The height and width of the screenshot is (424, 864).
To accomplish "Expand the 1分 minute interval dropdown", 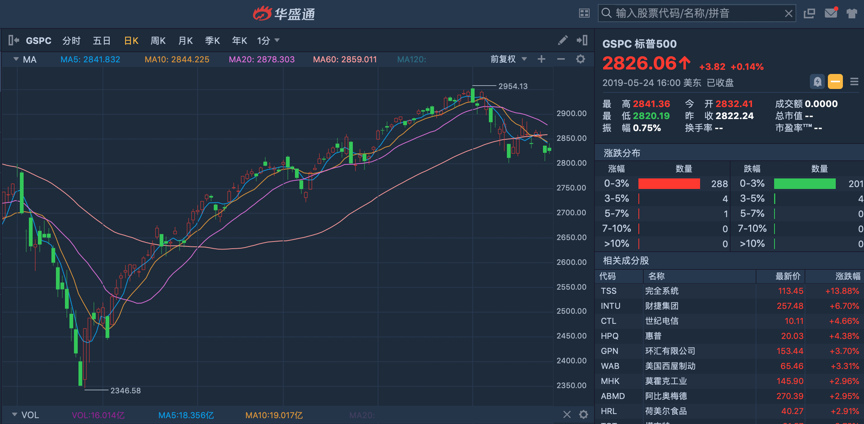I will pyautogui.click(x=268, y=40).
